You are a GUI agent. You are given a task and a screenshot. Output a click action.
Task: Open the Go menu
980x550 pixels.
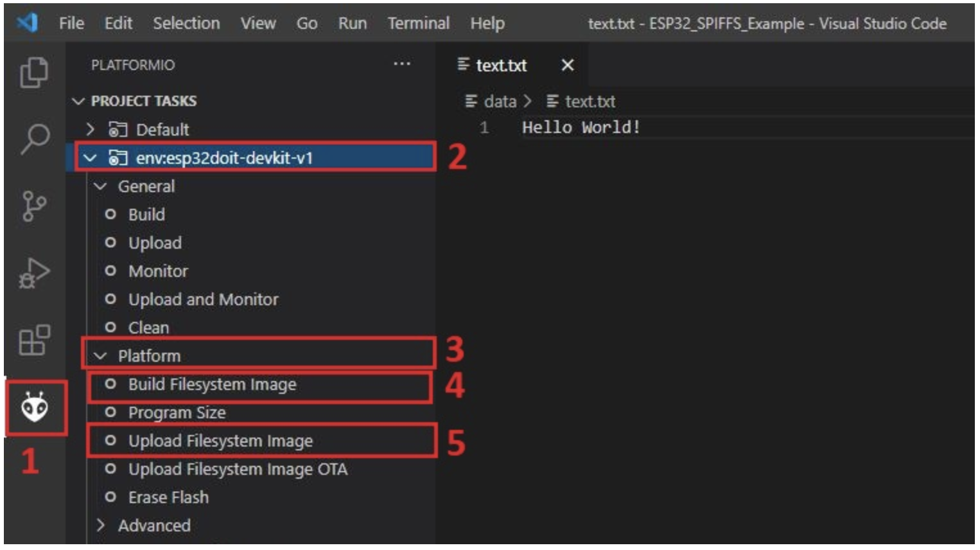[307, 24]
